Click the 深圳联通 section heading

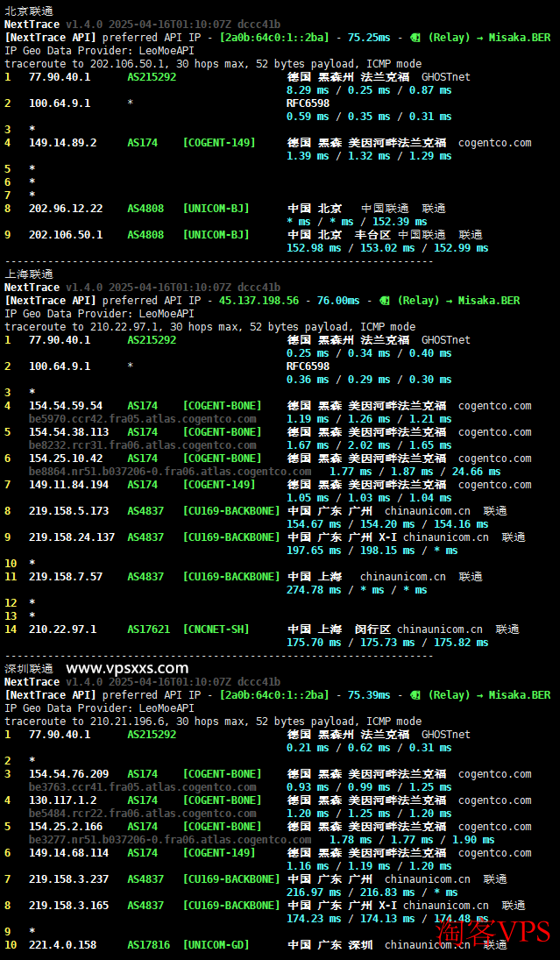[29, 669]
